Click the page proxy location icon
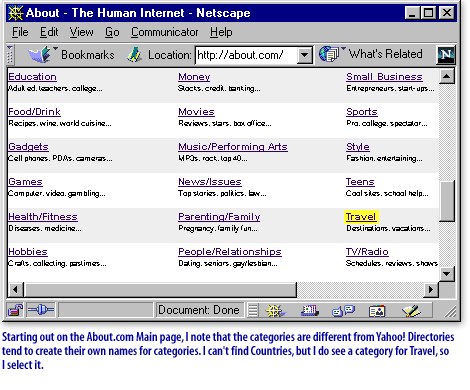The image size is (470, 390). point(134,55)
